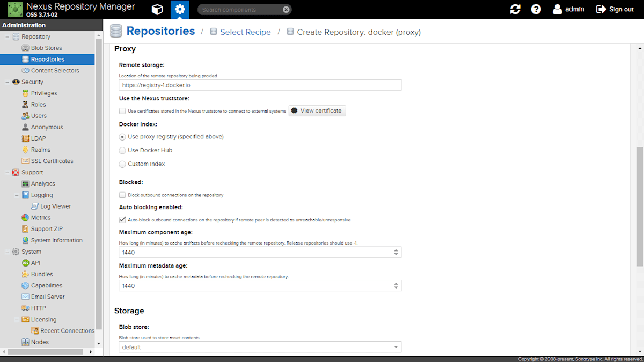Collapse the Security tree node
The image size is (644, 362).
click(7, 82)
